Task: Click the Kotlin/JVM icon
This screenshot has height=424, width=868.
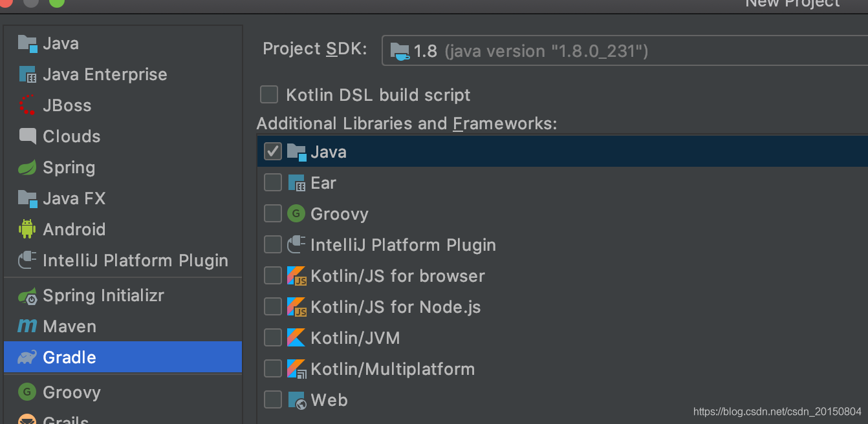Action: click(296, 338)
